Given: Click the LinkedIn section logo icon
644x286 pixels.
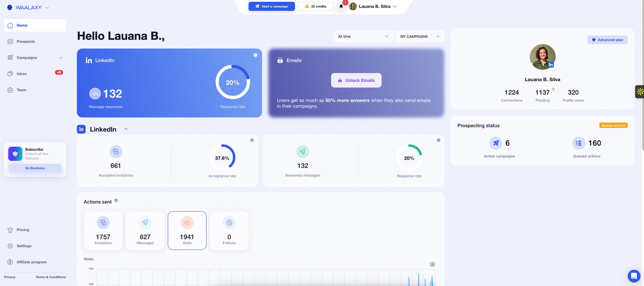Looking at the screenshot, I should (x=81, y=129).
